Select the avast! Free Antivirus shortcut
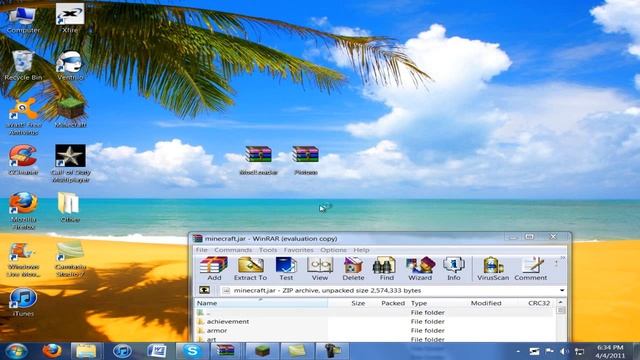 [23, 116]
